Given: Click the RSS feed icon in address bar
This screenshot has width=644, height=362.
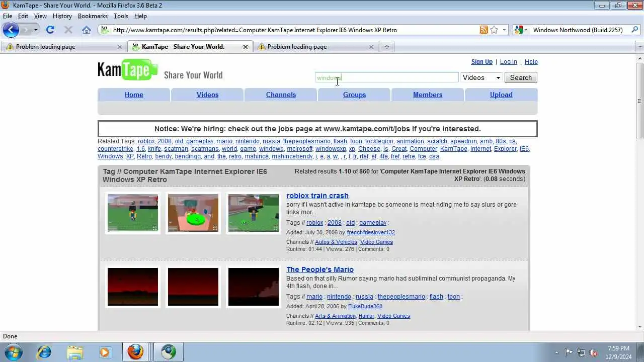Looking at the screenshot, I should coord(484,30).
